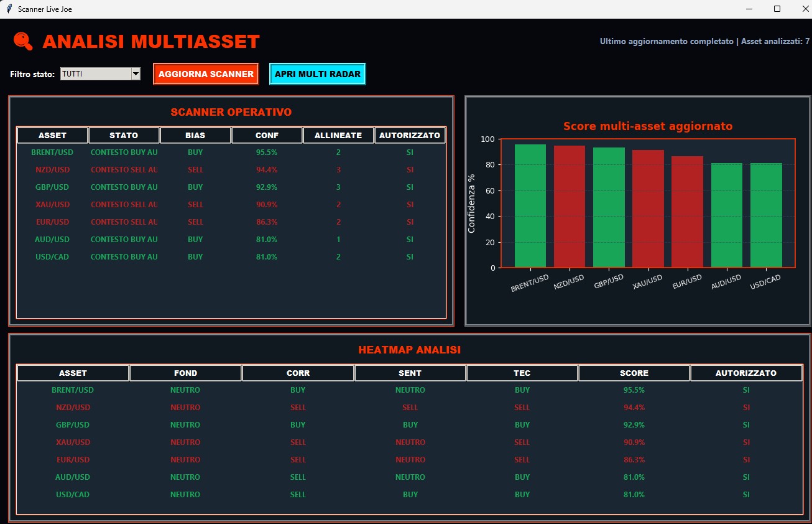Click the 90.9% score in heatmap
Screen dimensions: 812x524
634,442
